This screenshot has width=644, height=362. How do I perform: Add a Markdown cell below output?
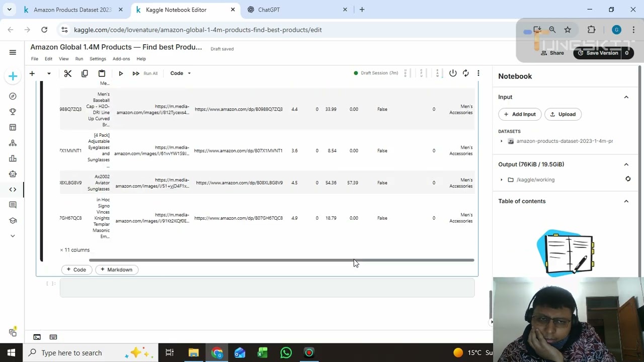coord(117,270)
